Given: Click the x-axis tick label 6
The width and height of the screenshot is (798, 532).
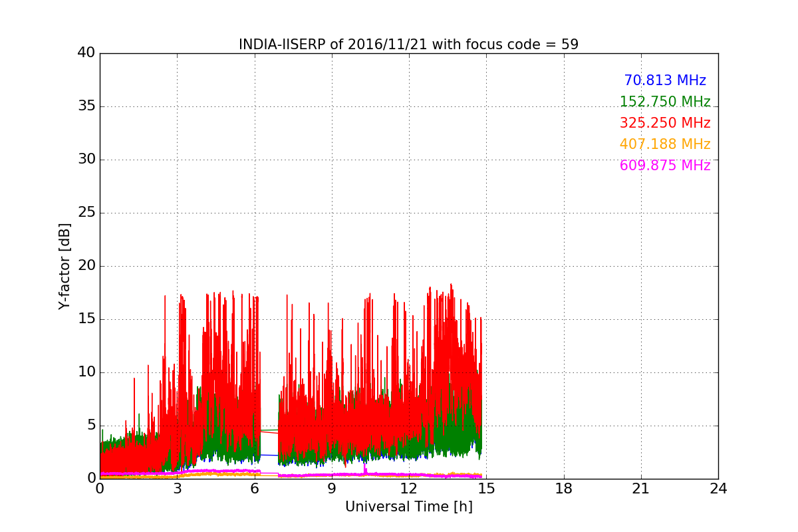Looking at the screenshot, I should coord(255,489).
